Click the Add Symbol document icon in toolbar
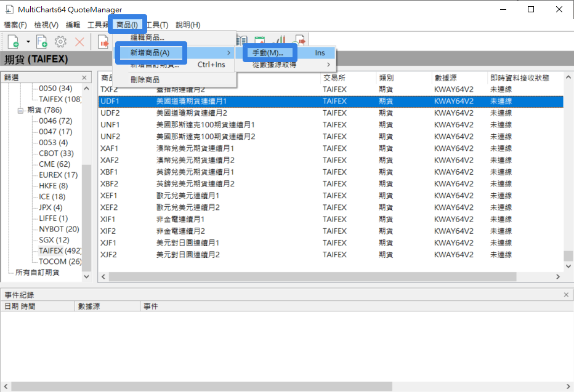 click(14, 42)
